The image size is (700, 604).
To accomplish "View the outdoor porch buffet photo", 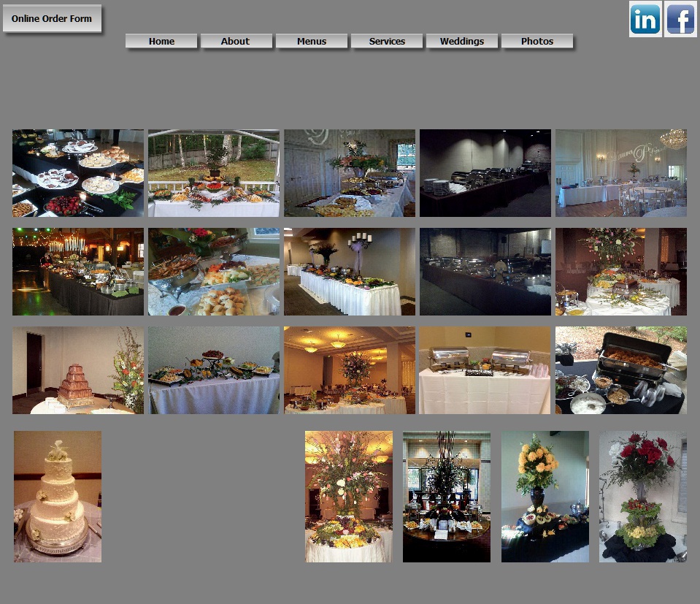I will [213, 173].
